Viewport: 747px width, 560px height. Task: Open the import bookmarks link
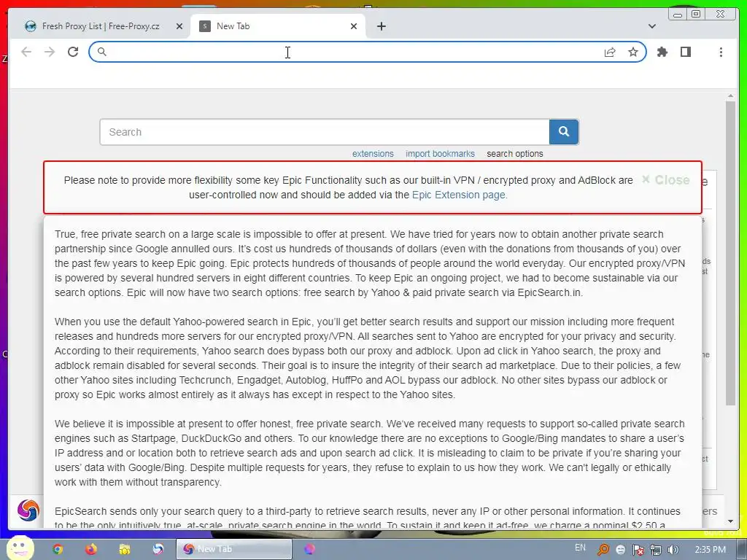pyautogui.click(x=440, y=154)
